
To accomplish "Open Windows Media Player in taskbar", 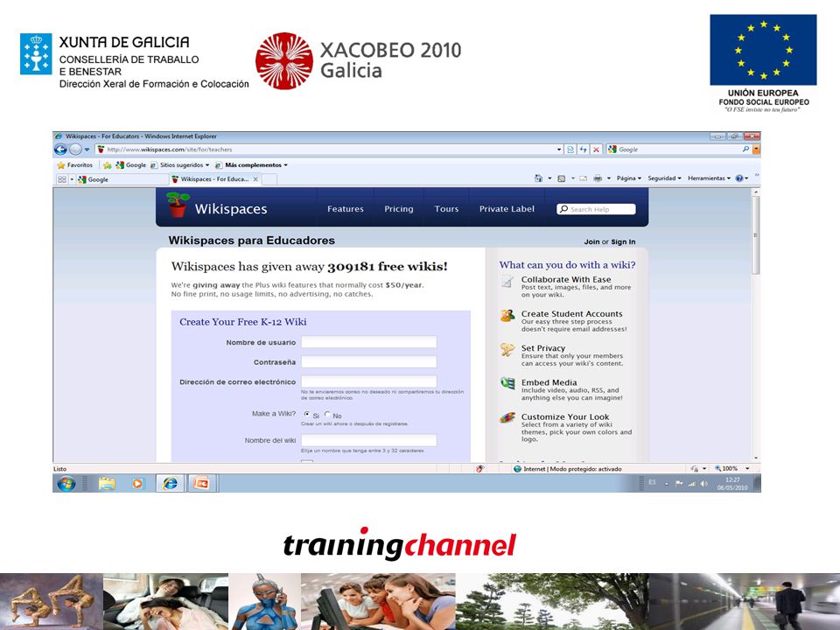I will (137, 484).
